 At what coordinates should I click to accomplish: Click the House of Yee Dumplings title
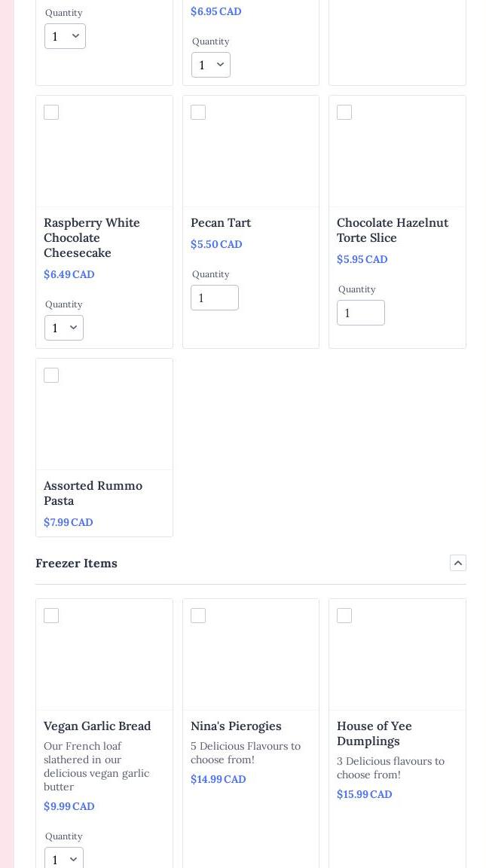(x=374, y=733)
